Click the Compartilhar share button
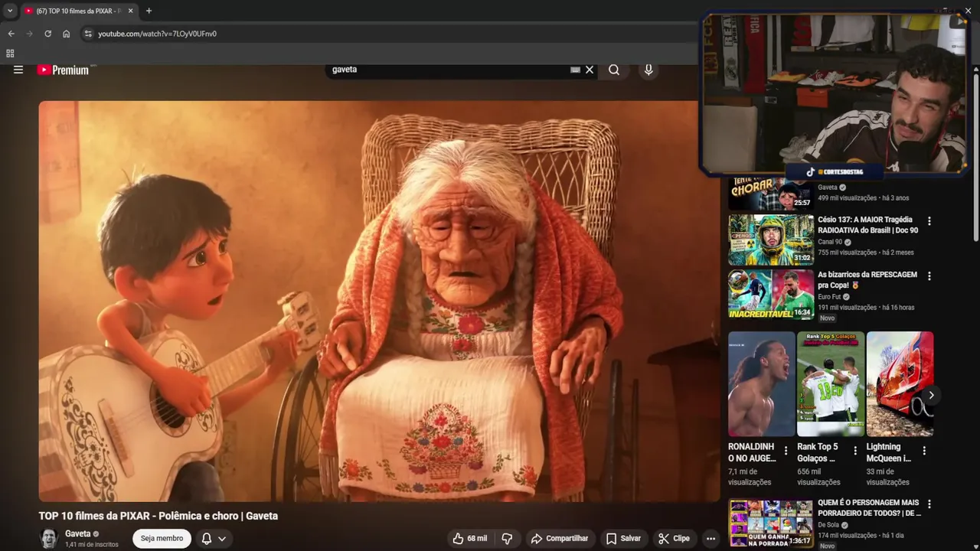 (560, 539)
